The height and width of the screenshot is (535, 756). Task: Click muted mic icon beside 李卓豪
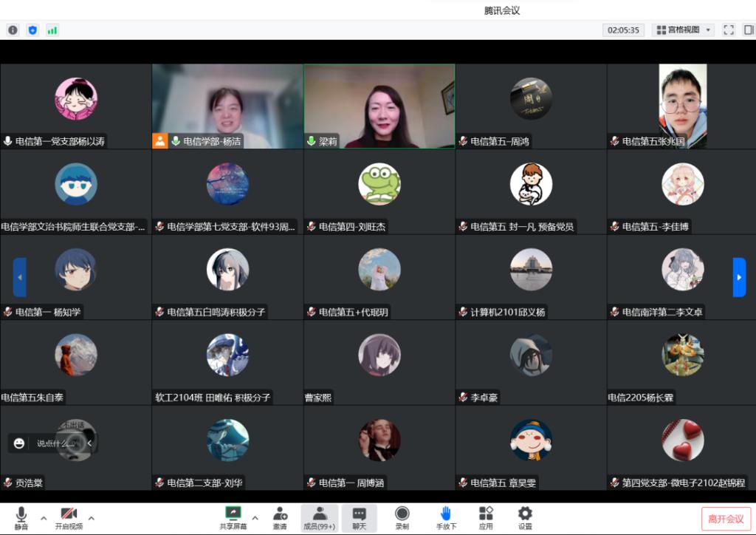[x=464, y=398]
